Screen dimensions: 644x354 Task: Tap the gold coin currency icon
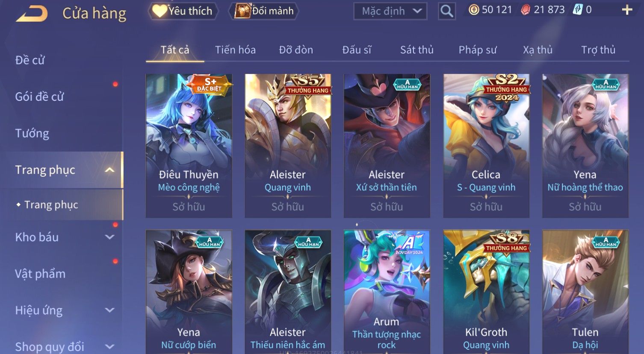[x=474, y=10]
